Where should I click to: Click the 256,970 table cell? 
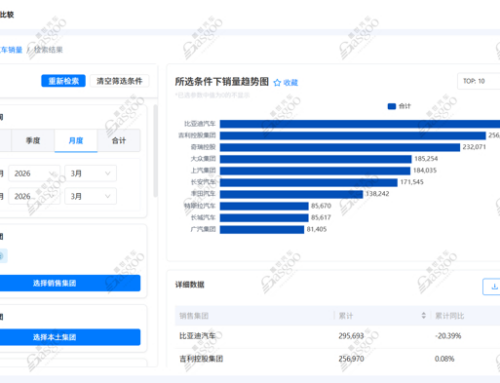click(x=351, y=359)
